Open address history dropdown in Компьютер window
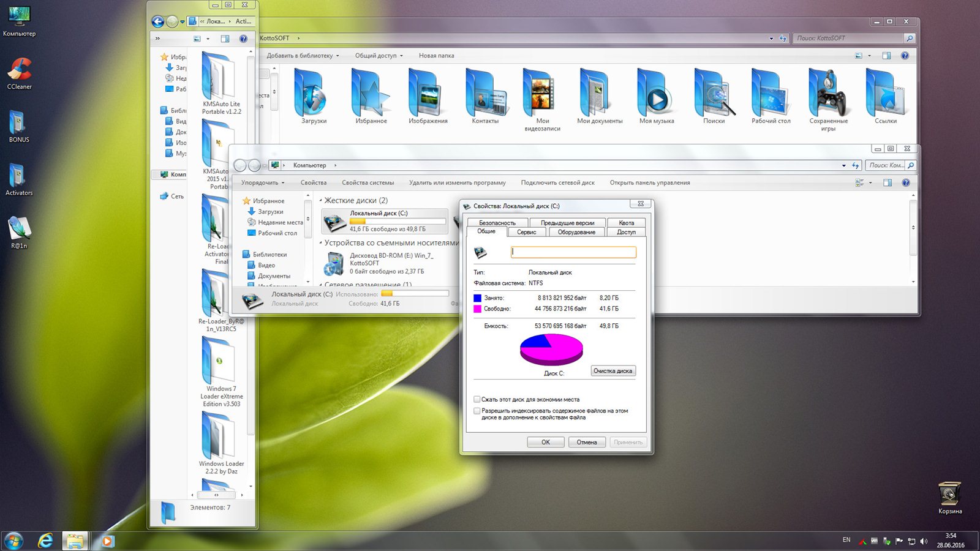980x551 pixels. 844,165
